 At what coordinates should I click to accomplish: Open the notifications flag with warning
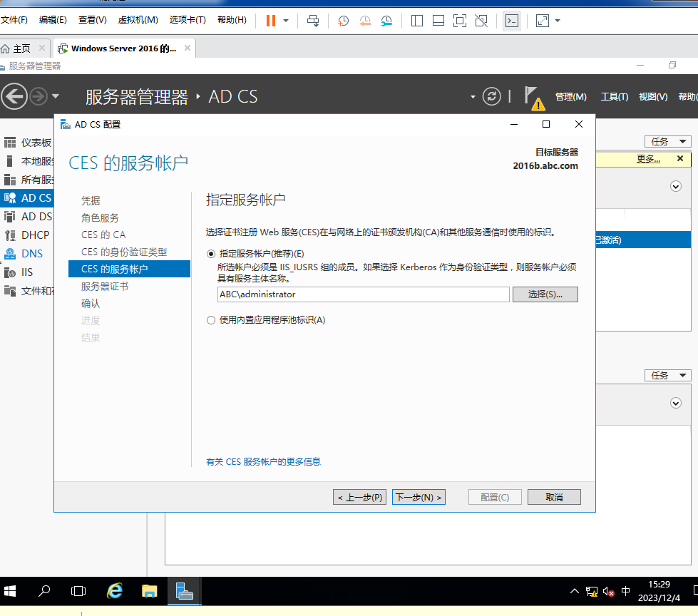[534, 98]
